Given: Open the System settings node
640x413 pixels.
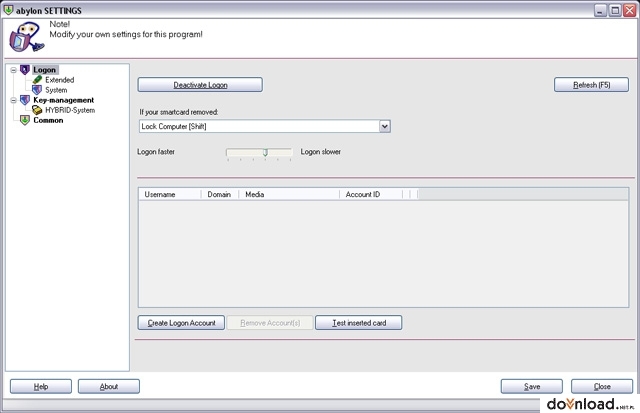Looking at the screenshot, I should (x=56, y=90).
